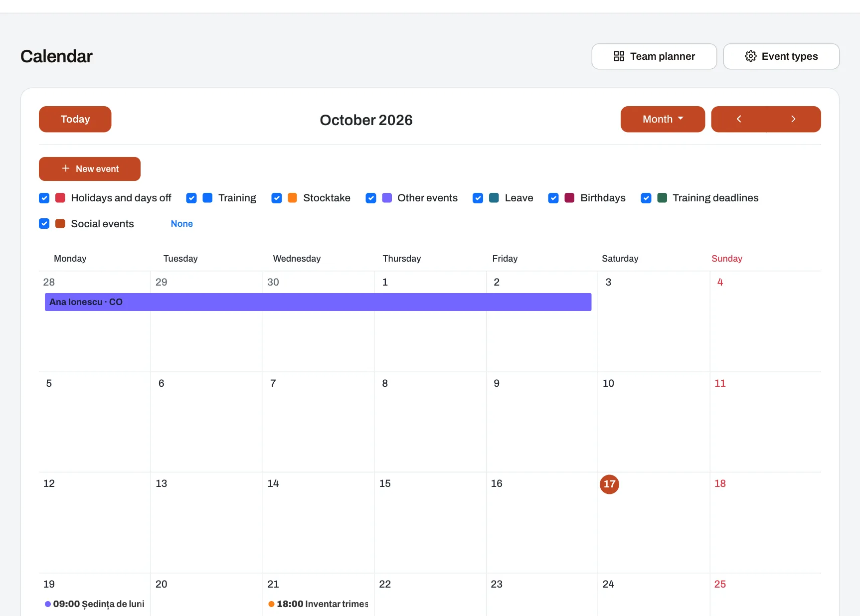Screen dimensions: 860x616
Task: Click the None filter link
Action: click(x=182, y=224)
